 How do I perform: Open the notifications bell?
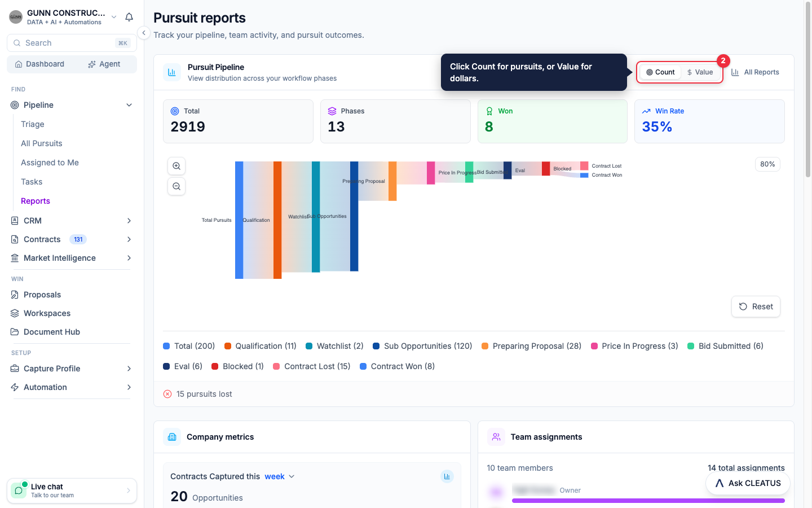(129, 17)
